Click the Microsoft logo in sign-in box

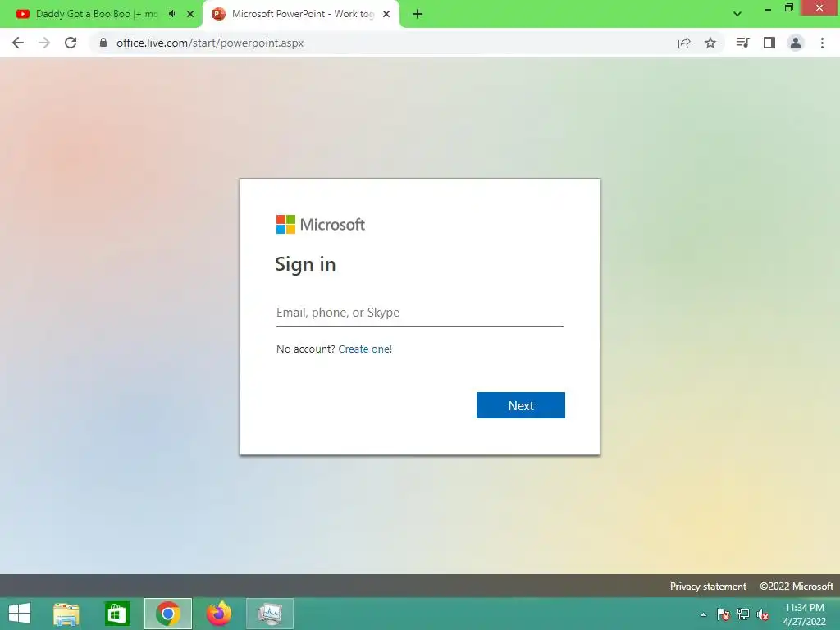[321, 225]
